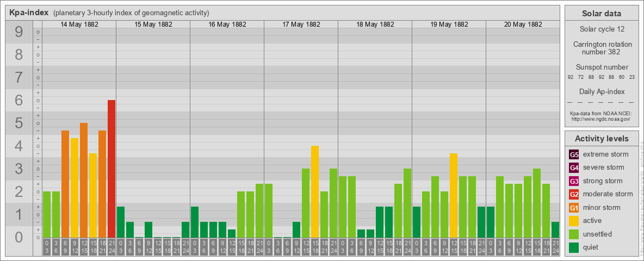
Task: Click the 'extreme storm' legend label
Action: tap(606, 154)
